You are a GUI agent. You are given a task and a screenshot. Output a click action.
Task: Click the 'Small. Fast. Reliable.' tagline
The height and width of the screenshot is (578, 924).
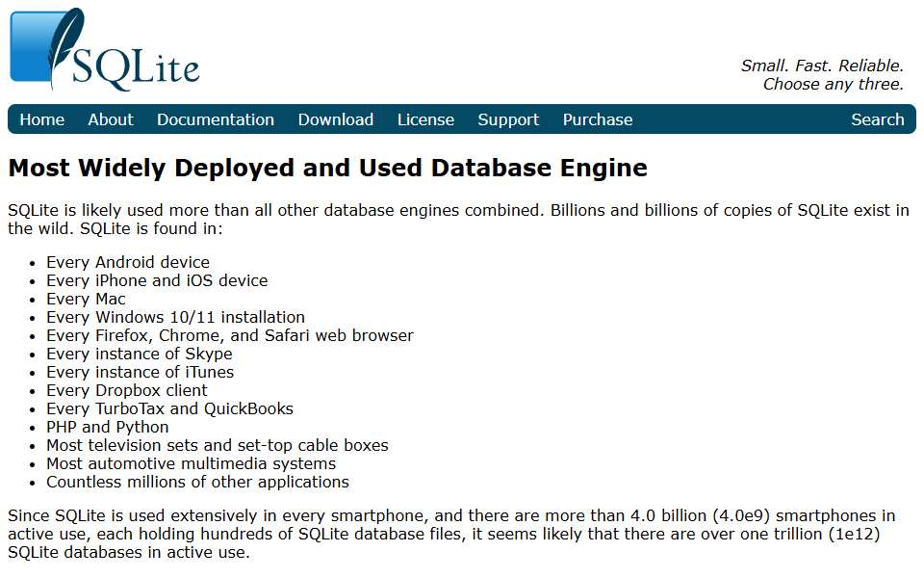[x=821, y=66]
